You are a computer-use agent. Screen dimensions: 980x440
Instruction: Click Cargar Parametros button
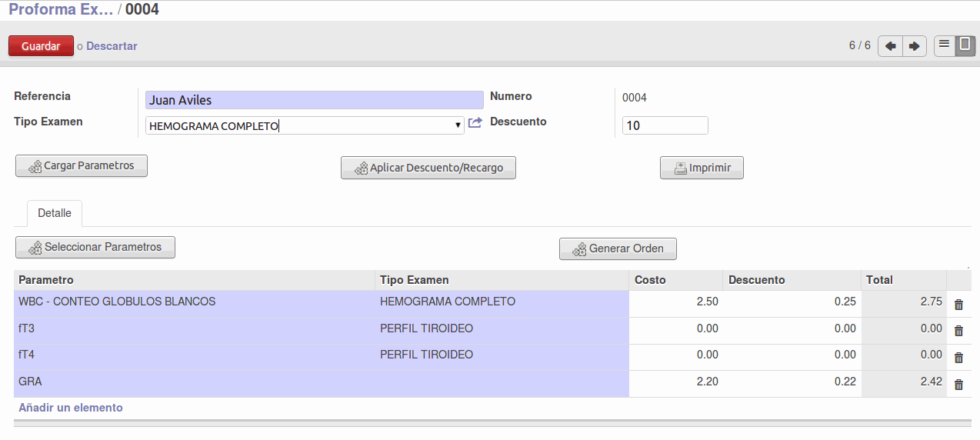pos(82,166)
